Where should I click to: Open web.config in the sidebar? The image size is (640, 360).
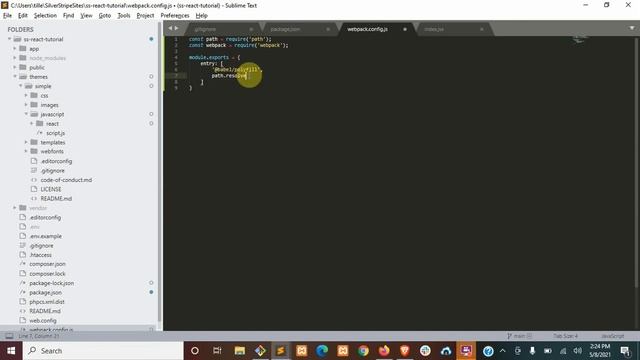tap(43, 321)
